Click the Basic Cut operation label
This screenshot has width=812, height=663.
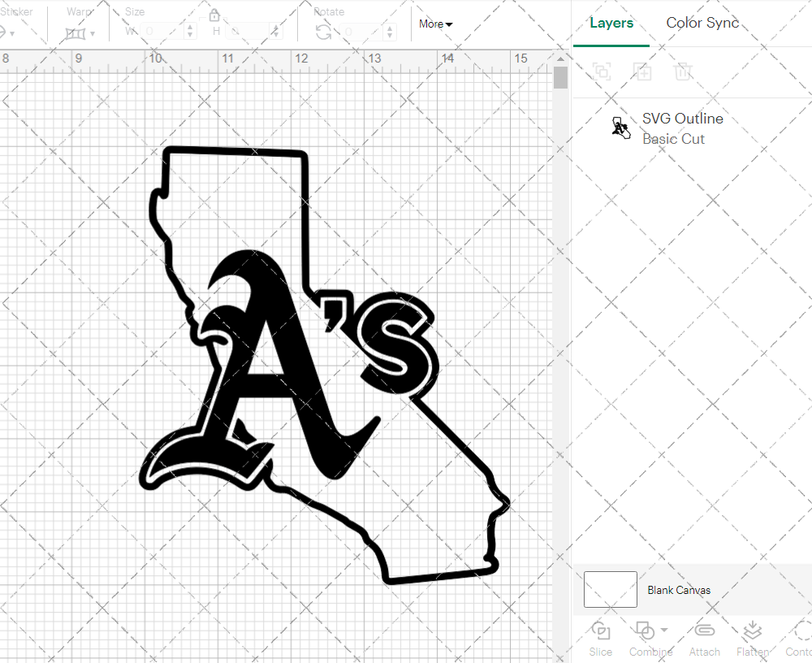click(673, 139)
